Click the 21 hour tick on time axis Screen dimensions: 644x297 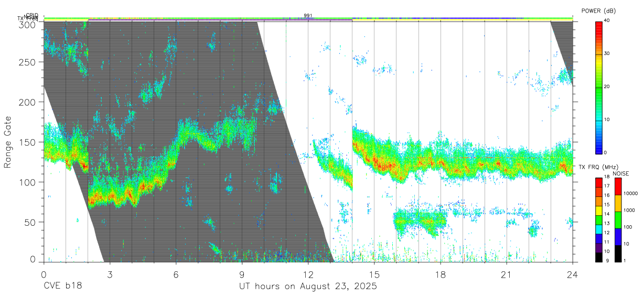coord(506,274)
